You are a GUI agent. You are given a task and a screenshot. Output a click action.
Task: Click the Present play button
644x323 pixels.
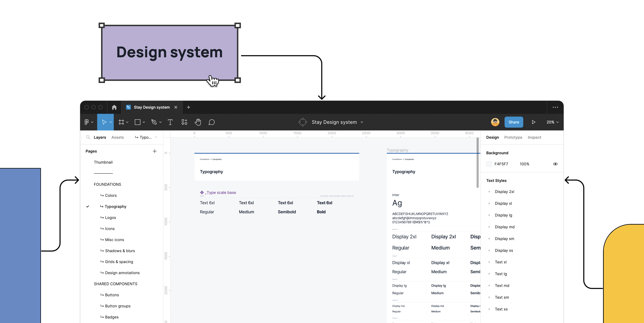click(533, 122)
